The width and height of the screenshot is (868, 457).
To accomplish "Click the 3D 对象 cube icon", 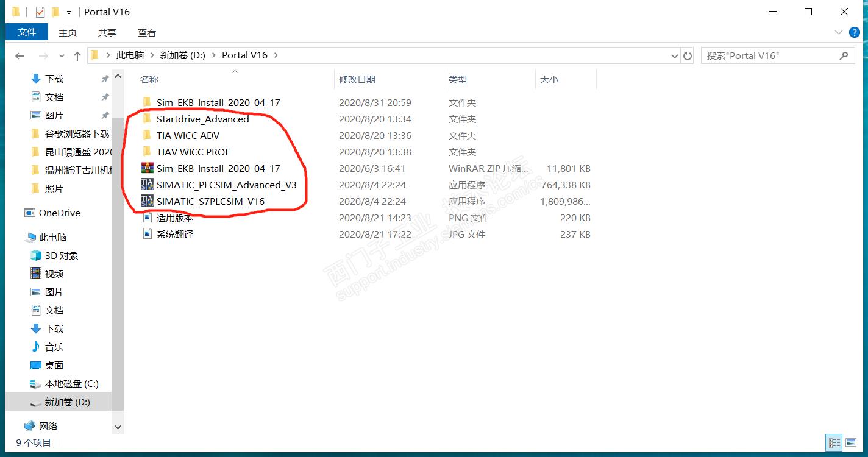I will [36, 255].
